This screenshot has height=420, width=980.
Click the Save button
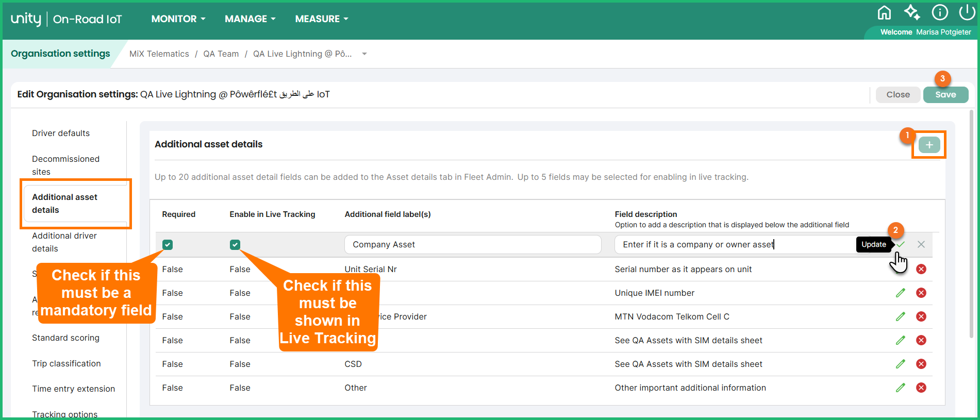(x=945, y=94)
